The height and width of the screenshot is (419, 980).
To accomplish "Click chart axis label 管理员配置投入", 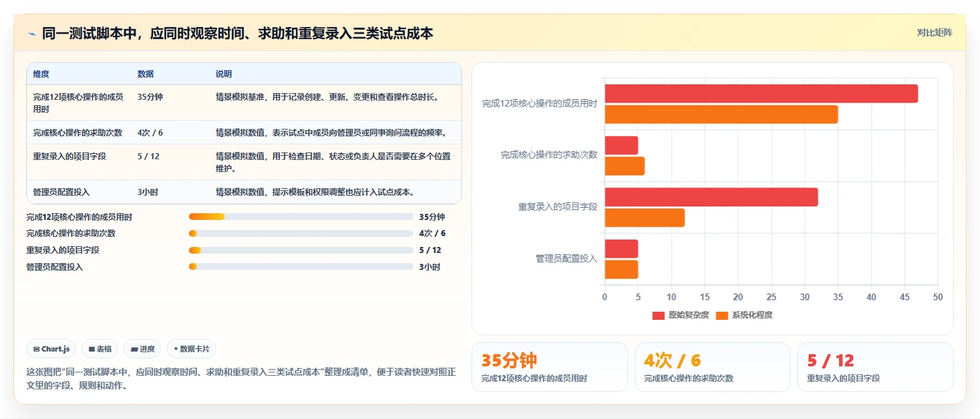I will pyautogui.click(x=567, y=258).
